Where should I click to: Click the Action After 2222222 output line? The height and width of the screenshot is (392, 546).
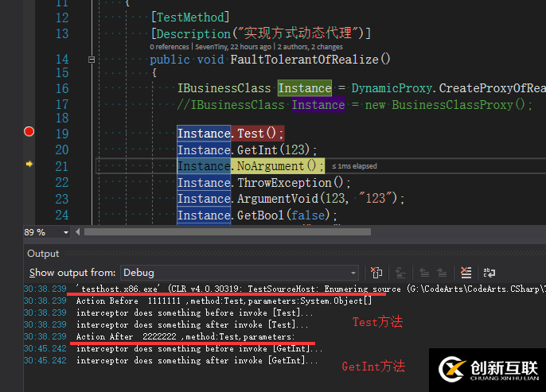[x=185, y=336]
